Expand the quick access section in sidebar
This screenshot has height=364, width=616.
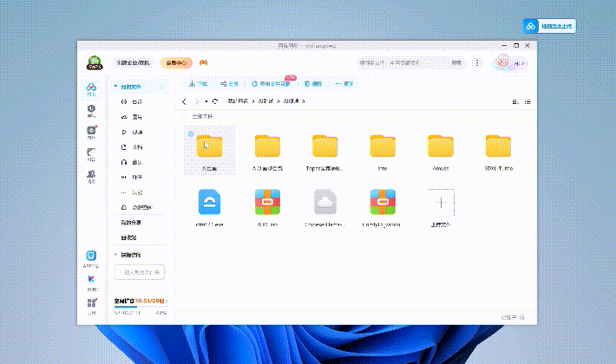point(115,255)
